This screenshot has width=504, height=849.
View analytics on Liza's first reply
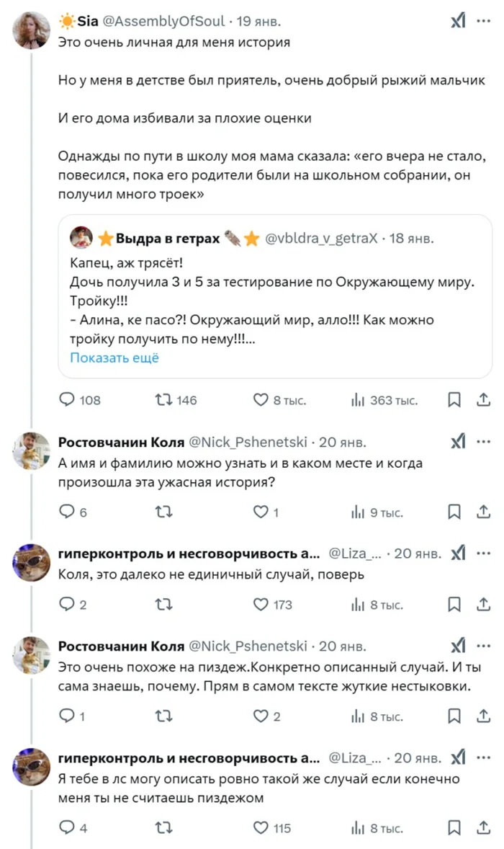[x=358, y=605]
